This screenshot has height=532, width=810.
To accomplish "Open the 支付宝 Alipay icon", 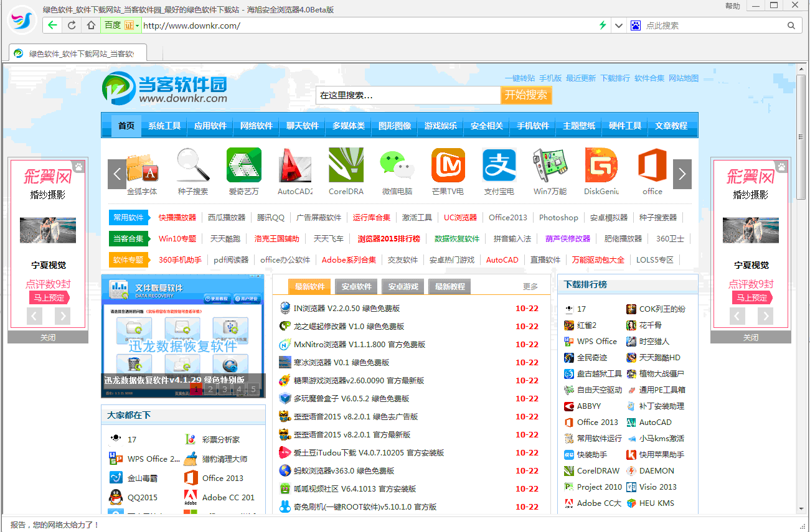I will 499,165.
